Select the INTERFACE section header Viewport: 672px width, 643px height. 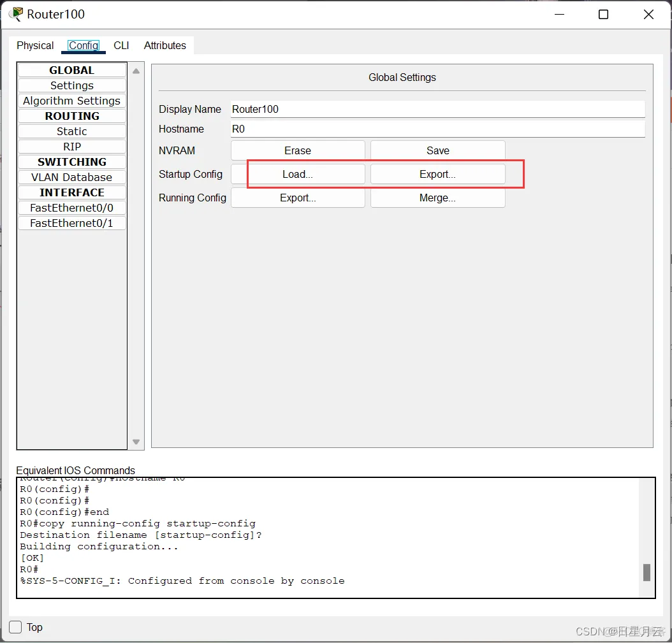pos(72,192)
